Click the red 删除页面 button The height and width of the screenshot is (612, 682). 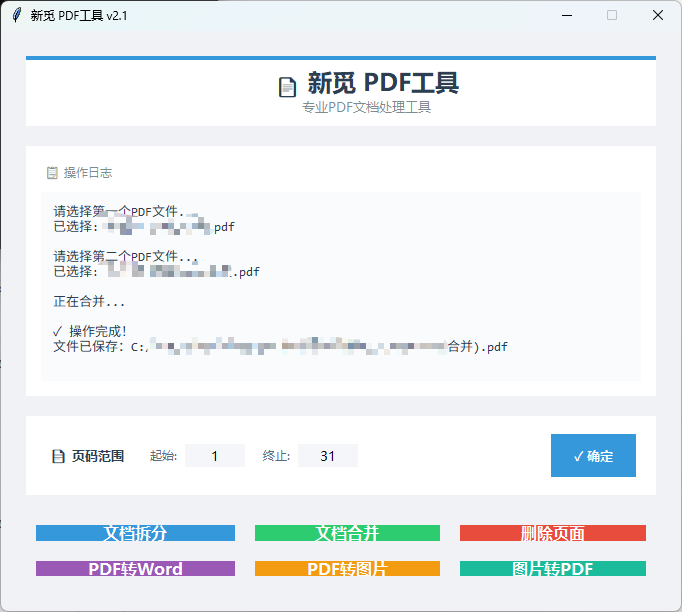[x=553, y=533]
